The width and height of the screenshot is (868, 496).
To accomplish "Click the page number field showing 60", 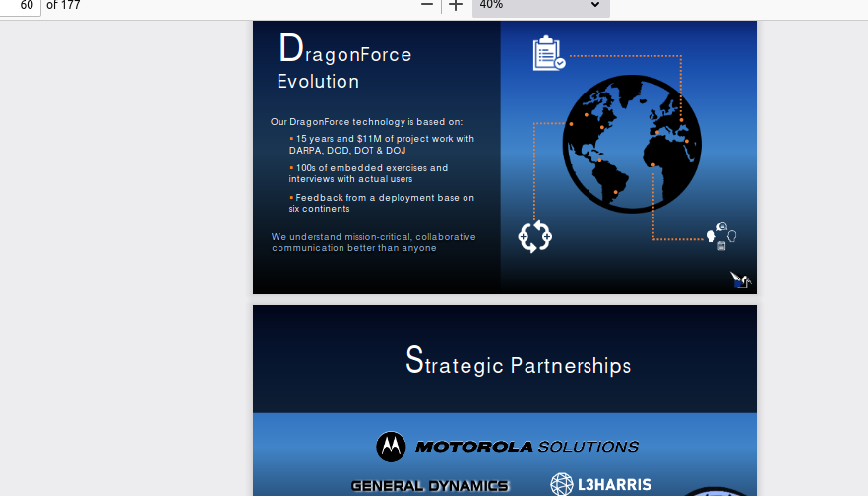I will [20, 6].
